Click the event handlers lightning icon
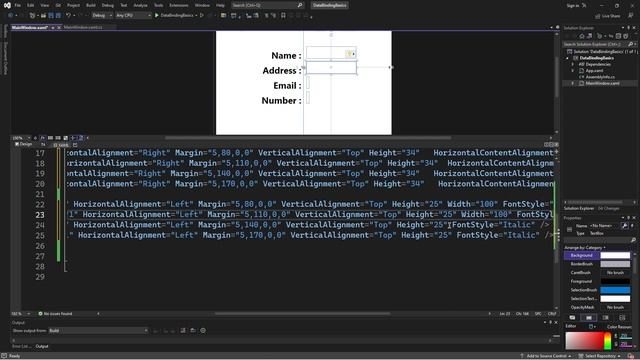Viewport: 640px width, 360px height. (633, 226)
